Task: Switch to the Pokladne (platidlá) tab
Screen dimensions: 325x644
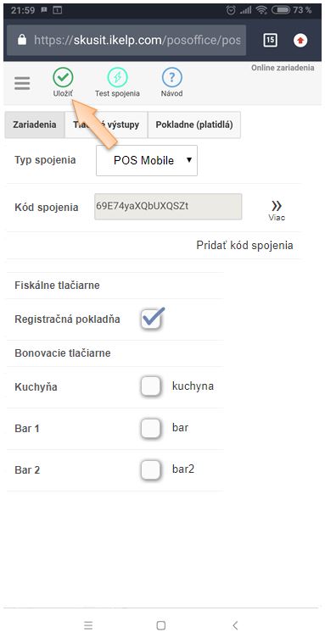Action: point(194,125)
